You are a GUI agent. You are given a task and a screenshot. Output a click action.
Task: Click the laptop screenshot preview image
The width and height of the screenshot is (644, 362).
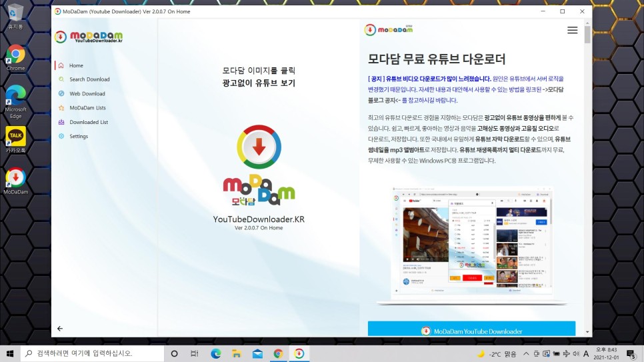tap(472, 245)
